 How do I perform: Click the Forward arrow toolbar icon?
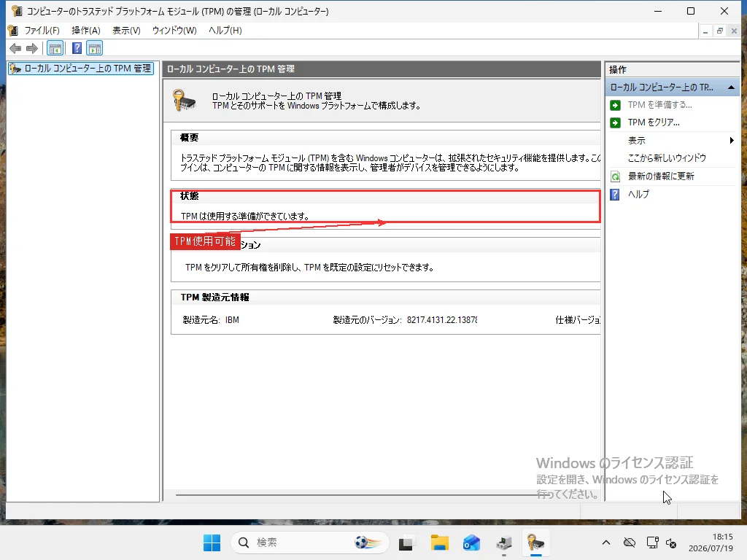(x=32, y=48)
